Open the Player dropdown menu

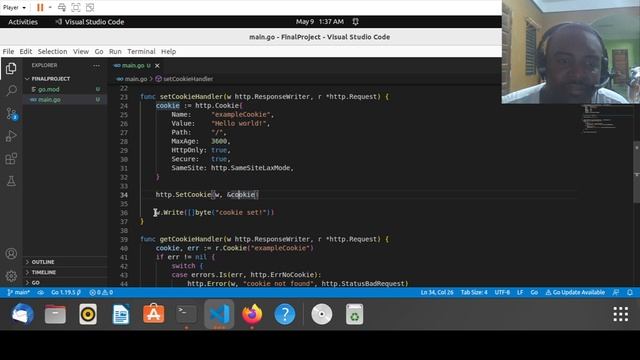pos(14,7)
